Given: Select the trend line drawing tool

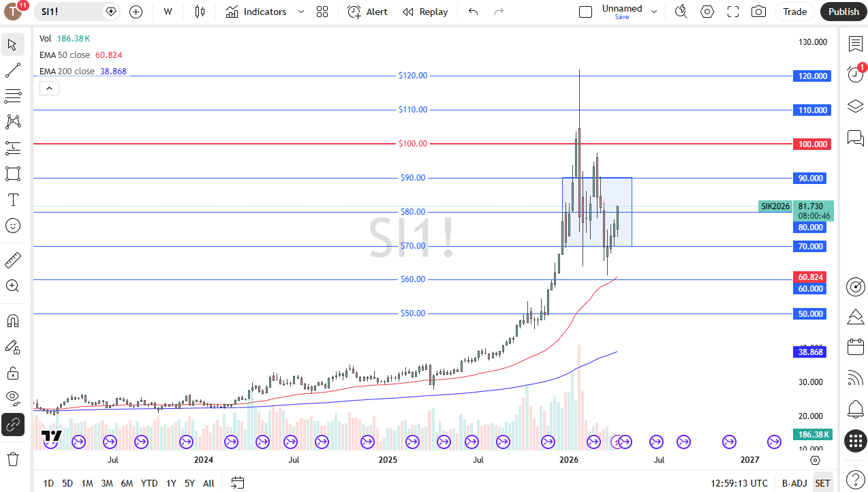Looking at the screenshot, I should point(12,70).
